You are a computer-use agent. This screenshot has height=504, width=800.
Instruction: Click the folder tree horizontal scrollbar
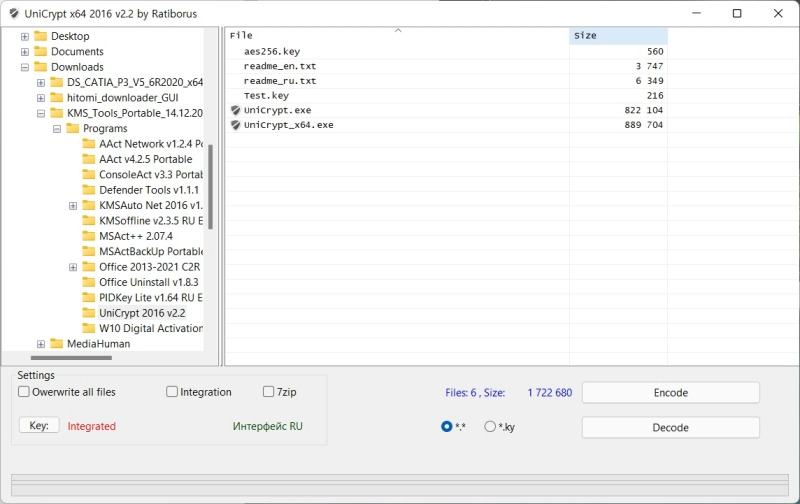click(71, 358)
